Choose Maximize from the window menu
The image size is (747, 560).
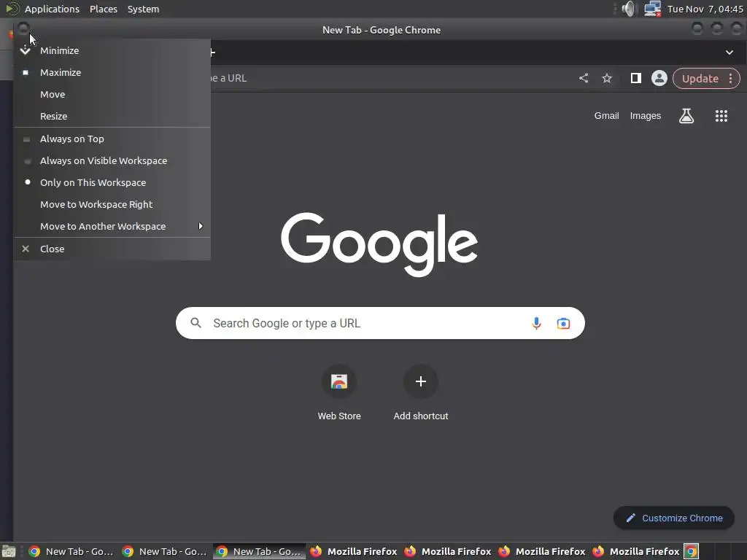(x=112, y=72)
